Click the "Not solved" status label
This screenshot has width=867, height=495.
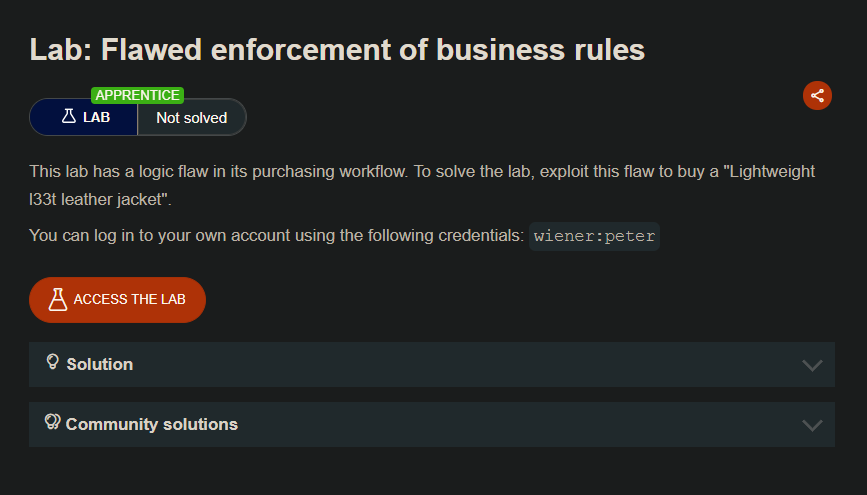tap(191, 118)
